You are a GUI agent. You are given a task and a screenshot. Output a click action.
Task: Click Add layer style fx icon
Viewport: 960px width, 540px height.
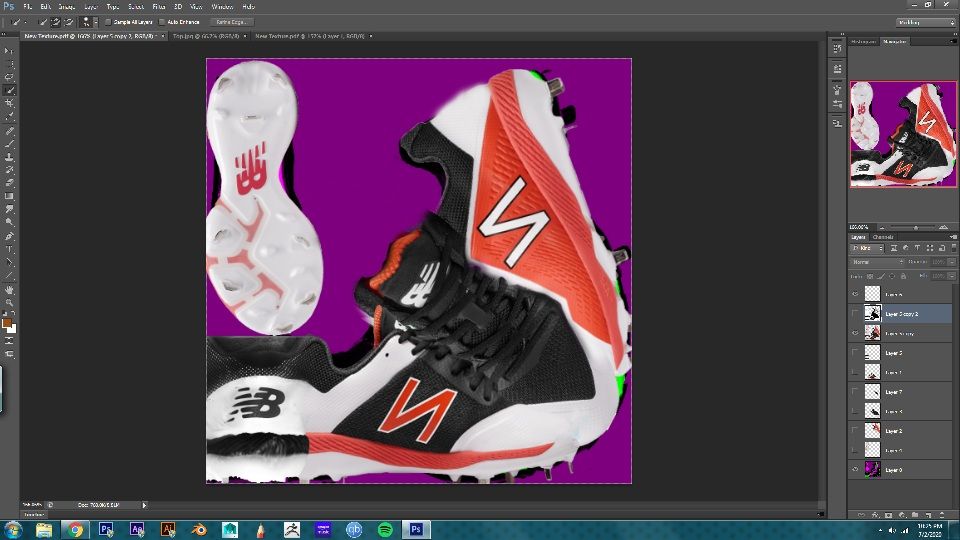(x=875, y=515)
